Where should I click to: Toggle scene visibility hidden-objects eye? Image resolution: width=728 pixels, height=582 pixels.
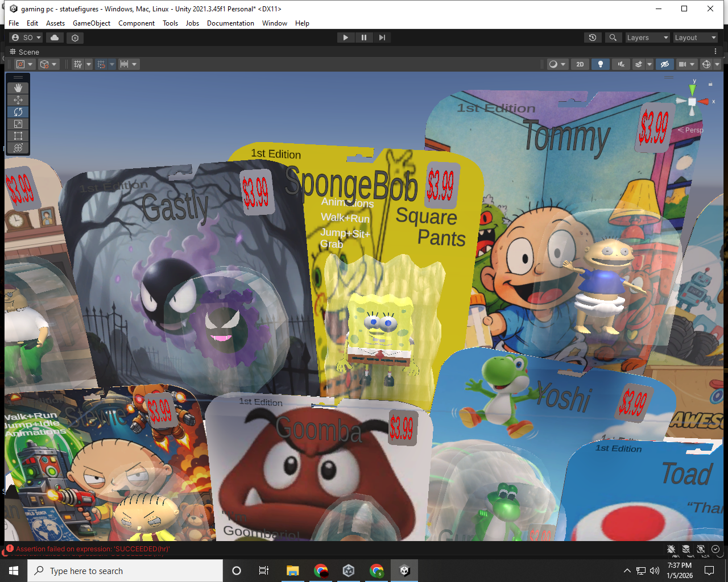point(664,64)
